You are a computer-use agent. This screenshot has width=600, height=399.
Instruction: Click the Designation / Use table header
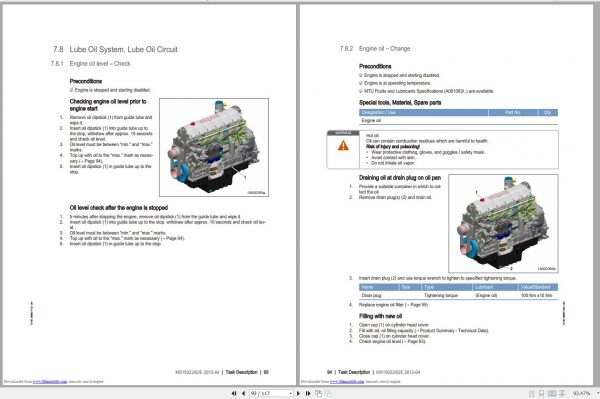(424, 112)
